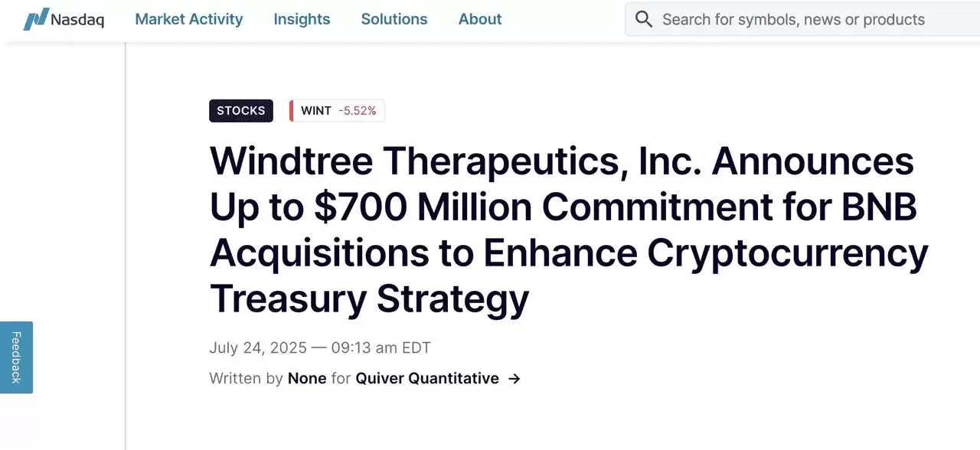Click the search magnifying glass icon
980x450 pixels.
(643, 18)
